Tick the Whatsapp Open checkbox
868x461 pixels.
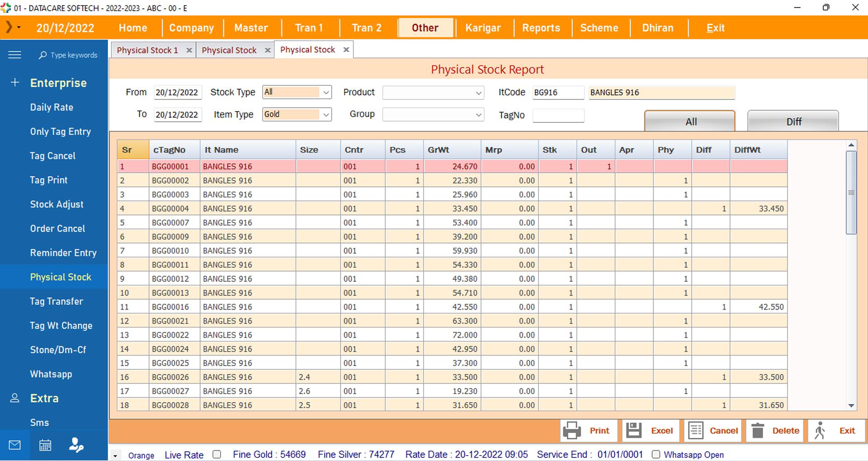click(x=656, y=454)
